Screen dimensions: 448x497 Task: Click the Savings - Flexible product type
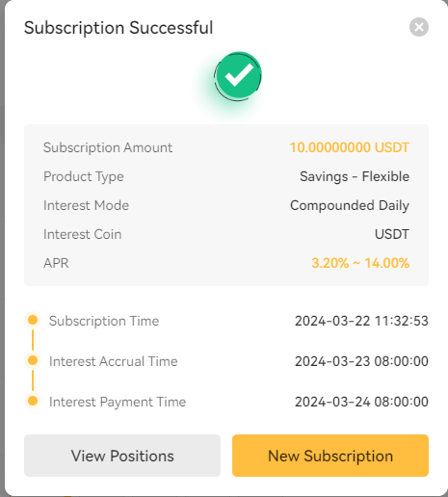[355, 176]
